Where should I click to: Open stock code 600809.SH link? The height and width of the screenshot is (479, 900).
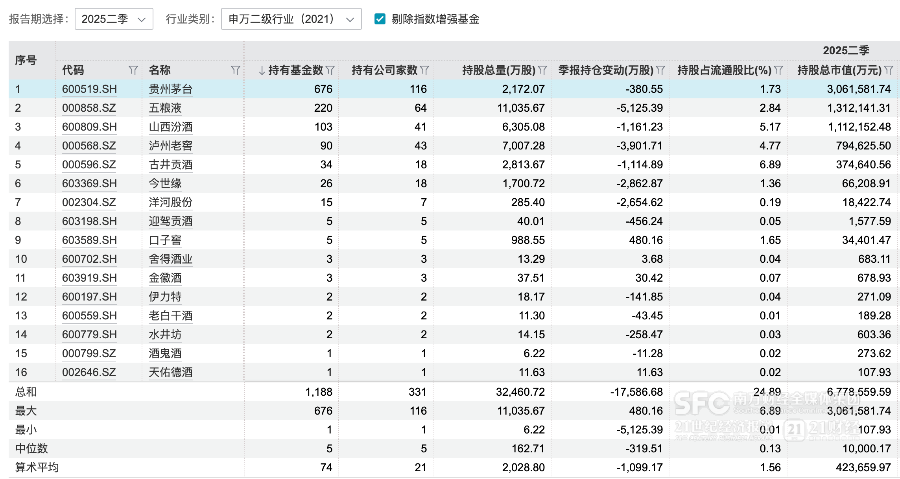pos(89,127)
